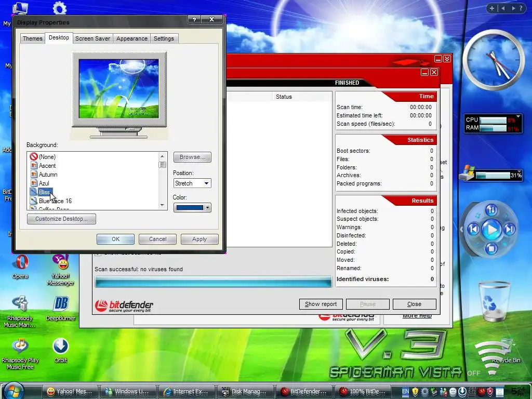Click the Background list scroll-down arrow

tap(162, 205)
